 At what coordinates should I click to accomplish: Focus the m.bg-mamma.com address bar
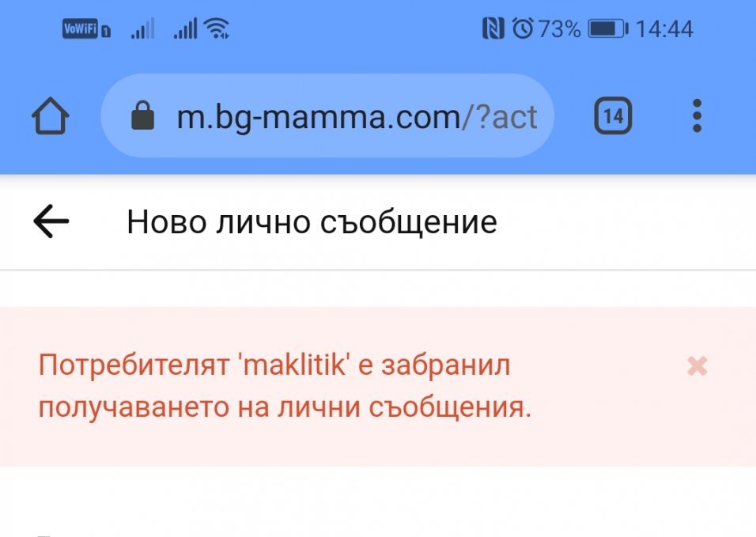(316, 117)
